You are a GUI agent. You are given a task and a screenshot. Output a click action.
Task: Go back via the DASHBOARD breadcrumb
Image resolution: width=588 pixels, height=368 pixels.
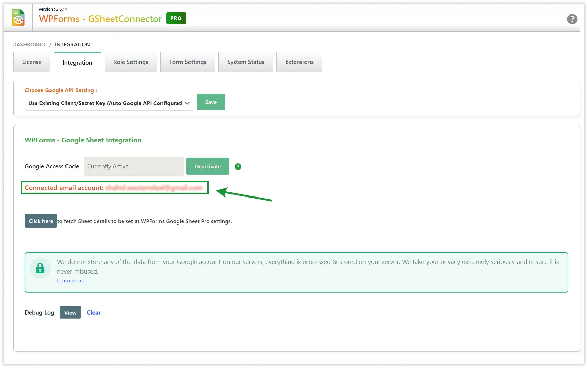[x=29, y=44]
